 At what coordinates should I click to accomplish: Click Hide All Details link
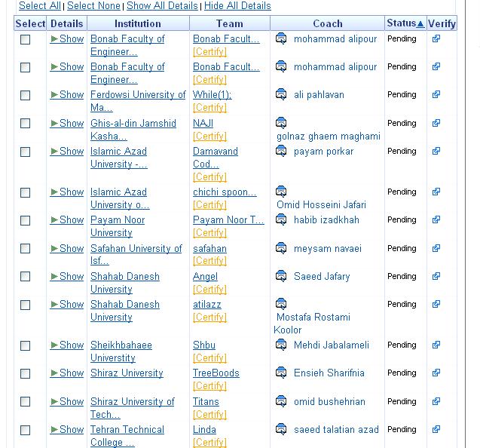pos(237,6)
